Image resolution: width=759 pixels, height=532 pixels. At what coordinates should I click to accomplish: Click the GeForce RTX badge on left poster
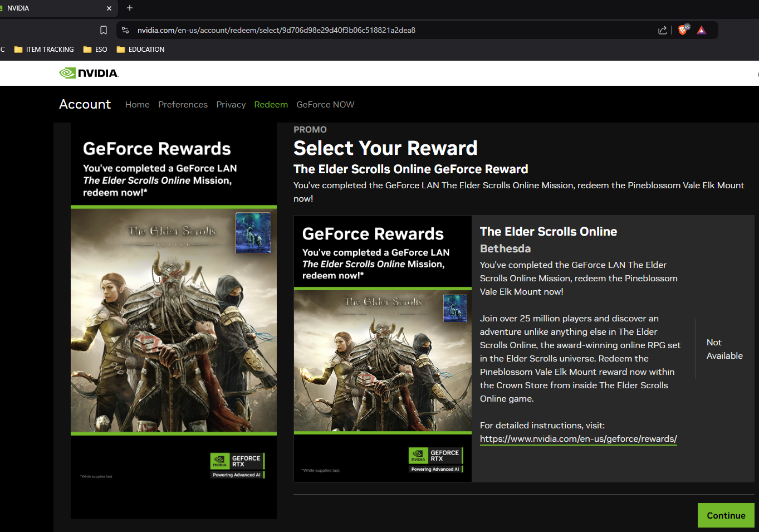(x=237, y=465)
